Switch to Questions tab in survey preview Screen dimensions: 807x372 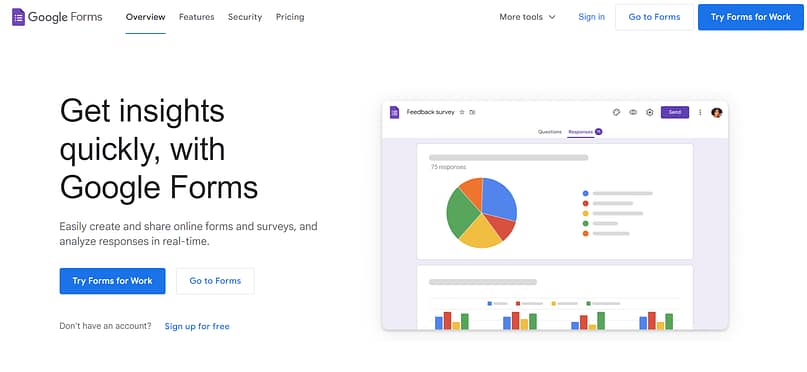[x=550, y=132]
